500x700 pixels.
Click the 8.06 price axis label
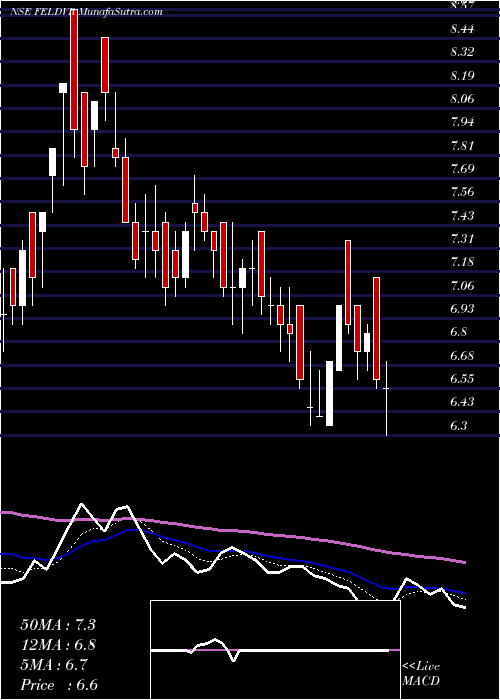coord(462,99)
